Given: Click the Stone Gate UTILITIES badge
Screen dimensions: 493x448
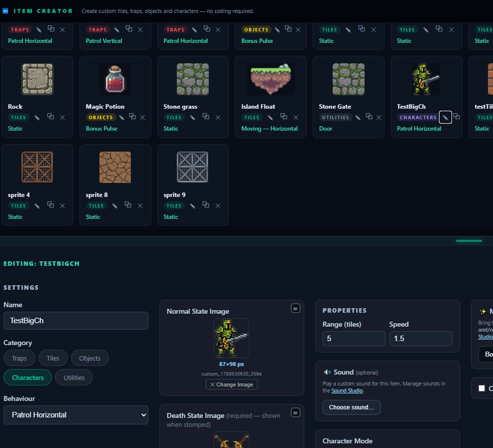Looking at the screenshot, I should pyautogui.click(x=335, y=118).
